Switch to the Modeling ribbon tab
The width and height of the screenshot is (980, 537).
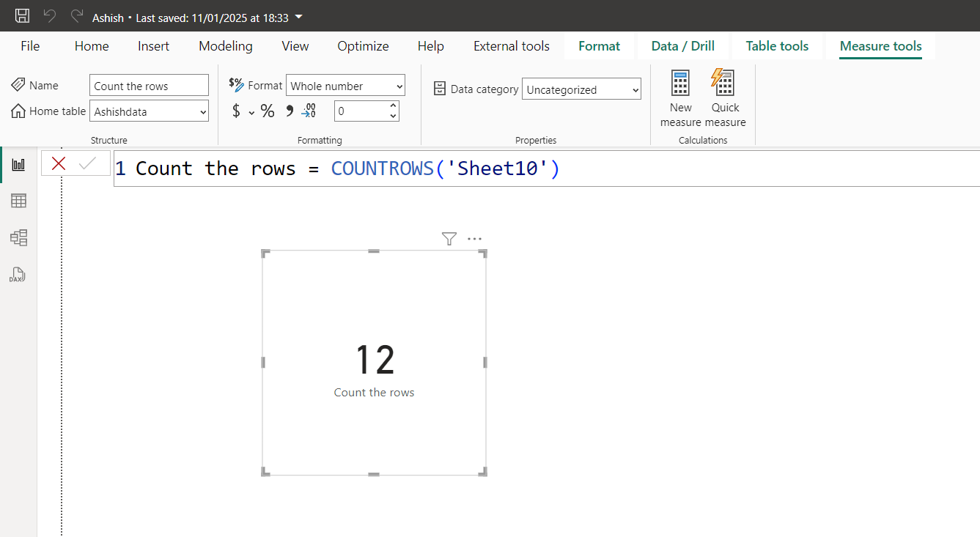(x=225, y=45)
